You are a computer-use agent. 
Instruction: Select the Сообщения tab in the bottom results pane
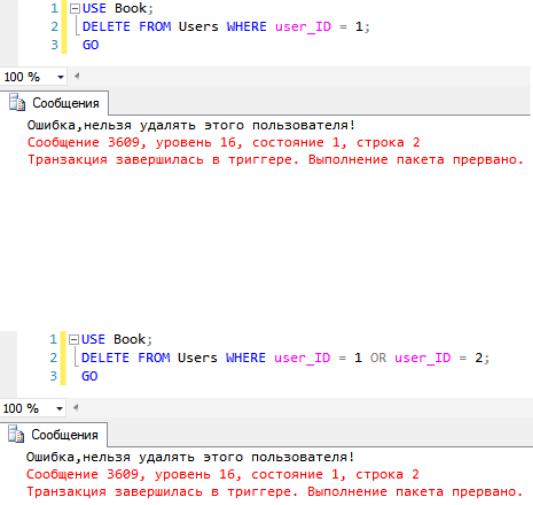pyautogui.click(x=53, y=435)
